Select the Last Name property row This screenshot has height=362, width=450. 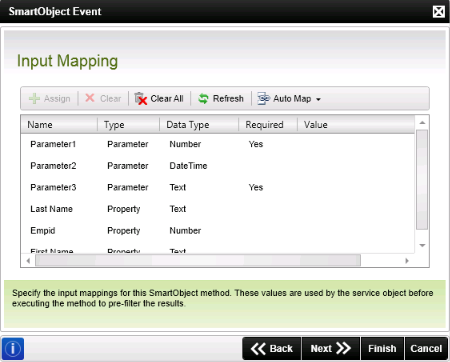pyautogui.click(x=218, y=209)
